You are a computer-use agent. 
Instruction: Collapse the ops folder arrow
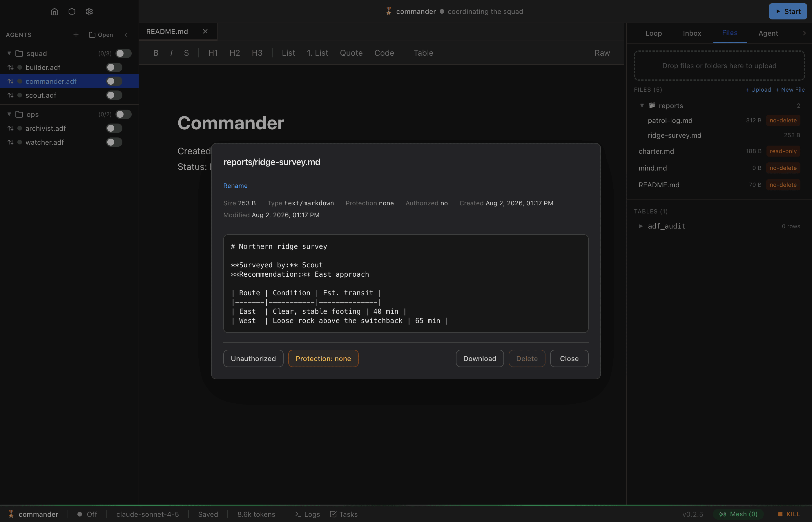(x=9, y=114)
